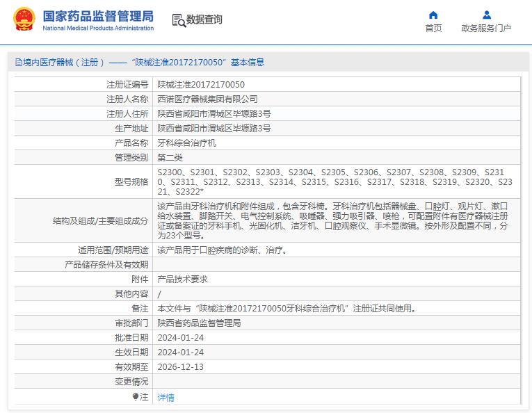Click the product name 牙科综合治疗机
Screen dimensions: 532x413
tap(186, 143)
